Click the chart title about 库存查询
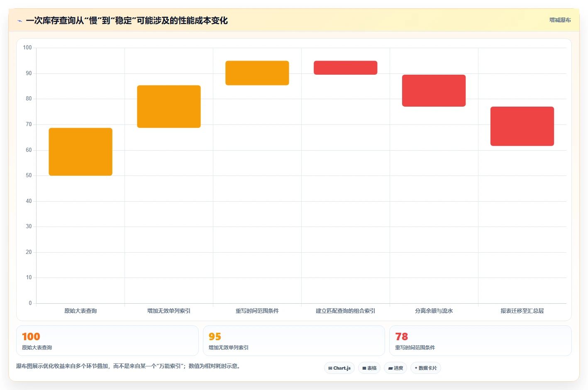The height and width of the screenshot is (390, 588). click(127, 20)
